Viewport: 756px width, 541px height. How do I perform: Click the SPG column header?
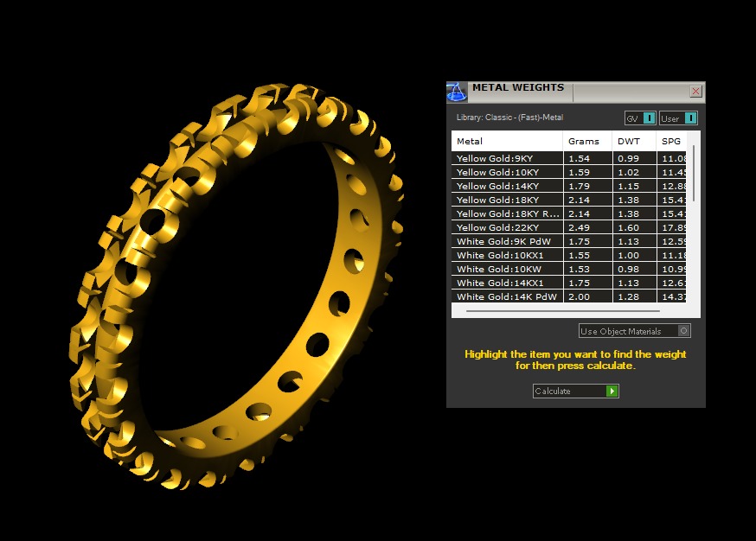[x=671, y=141]
